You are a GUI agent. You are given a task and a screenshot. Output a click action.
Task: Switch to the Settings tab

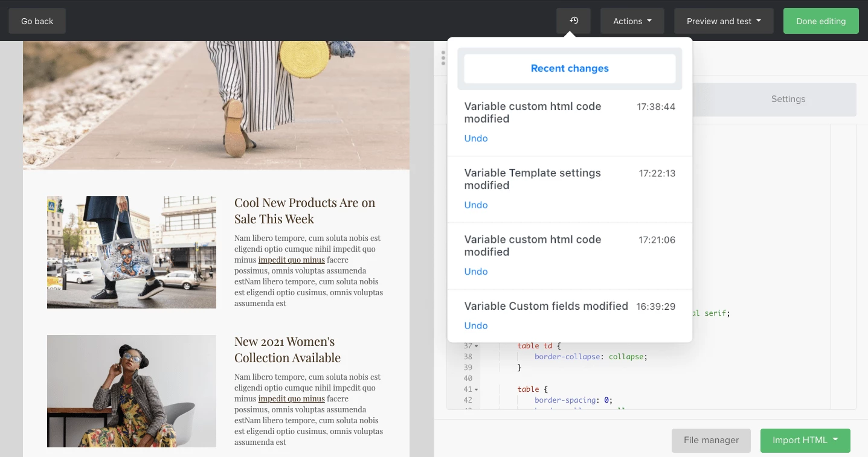(788, 99)
